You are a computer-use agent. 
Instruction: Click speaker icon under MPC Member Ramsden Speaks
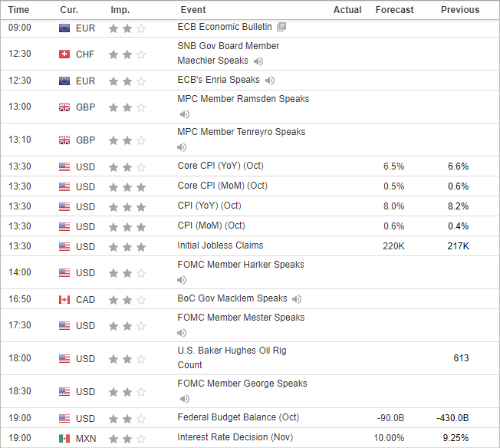tap(184, 114)
